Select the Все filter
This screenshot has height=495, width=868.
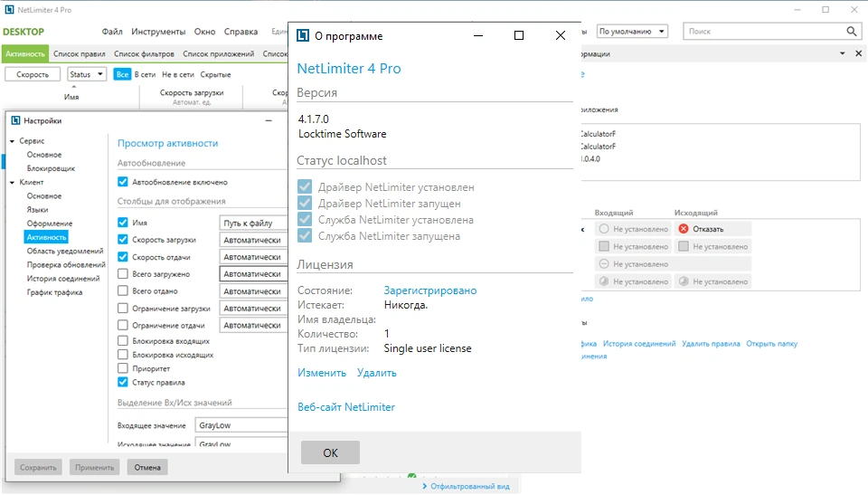tap(122, 74)
